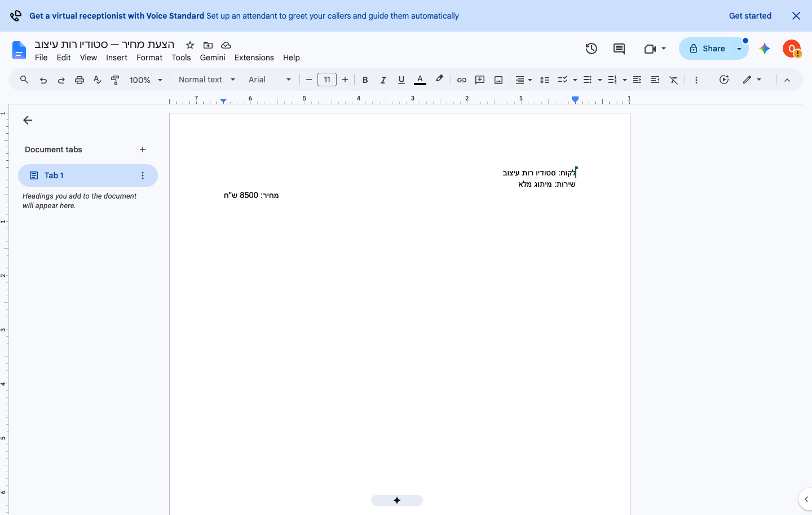Insert a bulleted list
The width and height of the screenshot is (812, 515).
click(x=588, y=80)
